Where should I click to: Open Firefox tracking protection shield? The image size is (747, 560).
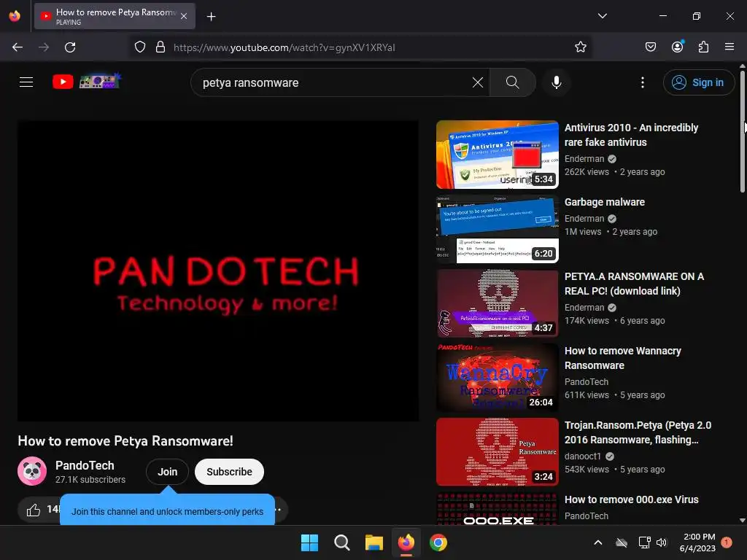tap(139, 47)
